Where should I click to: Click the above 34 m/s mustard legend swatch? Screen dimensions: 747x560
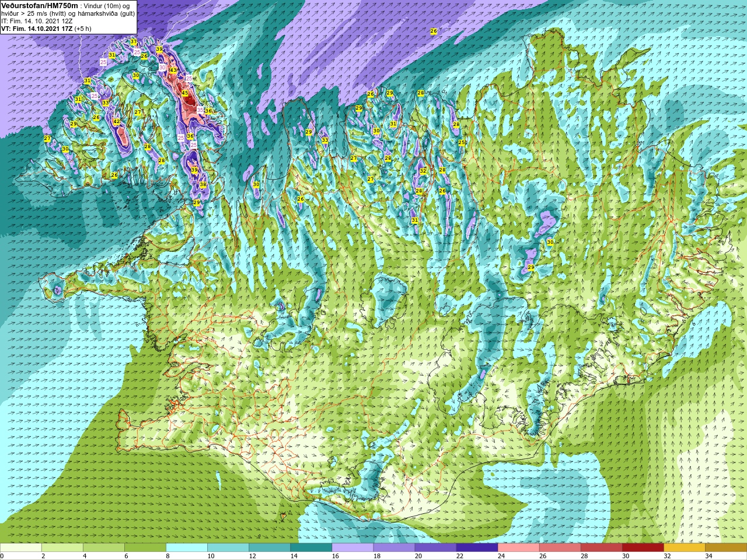(726, 548)
